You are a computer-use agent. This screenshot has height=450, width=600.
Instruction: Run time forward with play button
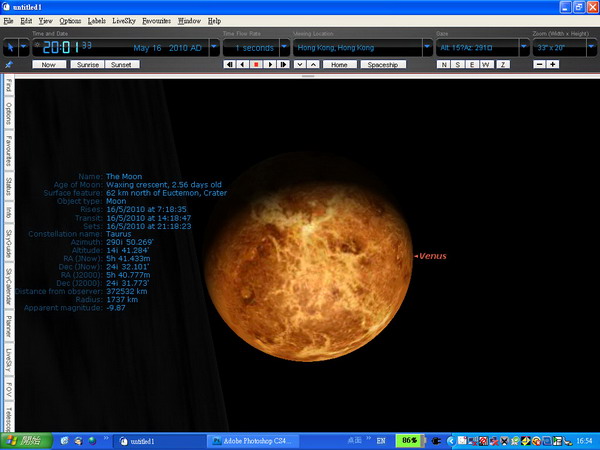coord(269,64)
